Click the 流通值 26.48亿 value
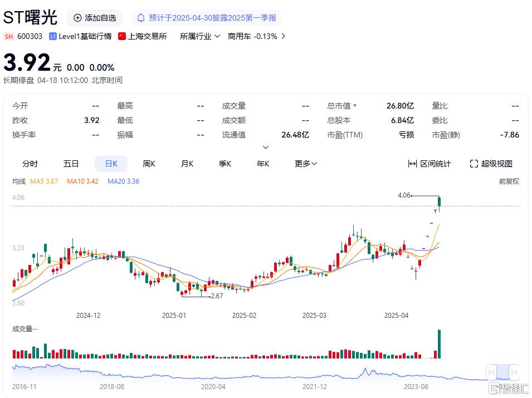The image size is (532, 398). (295, 135)
